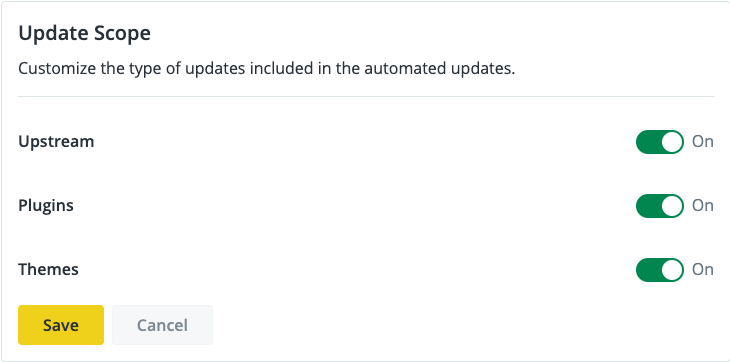
Task: Click the 'On' label beside Upstream
Action: (x=703, y=141)
